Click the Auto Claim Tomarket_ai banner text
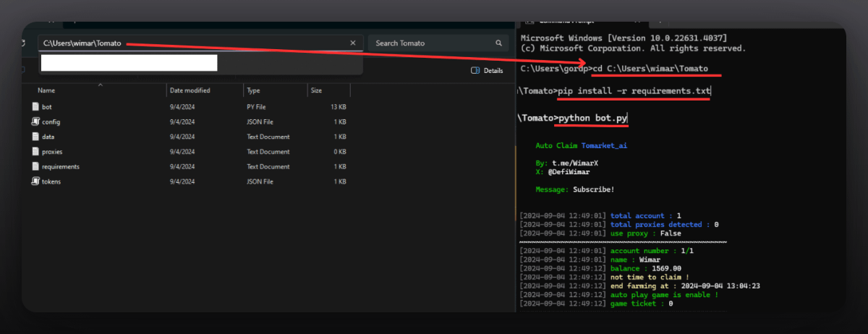Image resolution: width=868 pixels, height=334 pixels. click(x=581, y=145)
